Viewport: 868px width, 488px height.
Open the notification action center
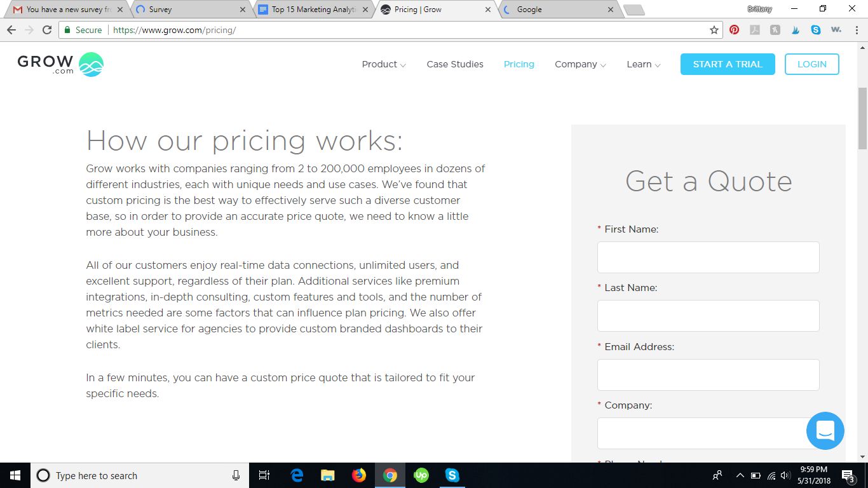tap(848, 475)
